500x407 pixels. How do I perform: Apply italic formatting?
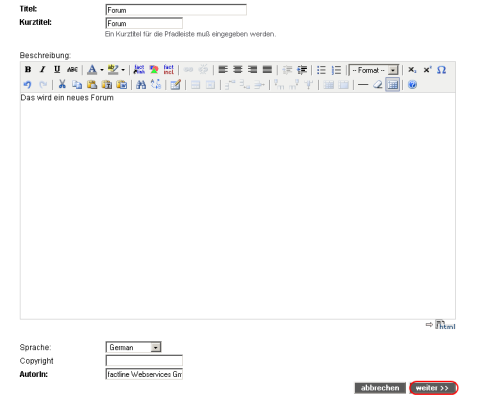(43, 70)
